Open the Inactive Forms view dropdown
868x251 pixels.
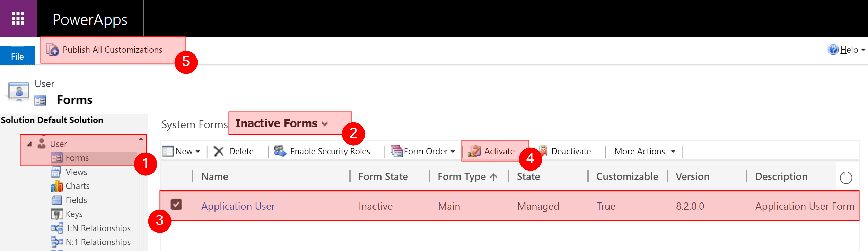tap(325, 124)
